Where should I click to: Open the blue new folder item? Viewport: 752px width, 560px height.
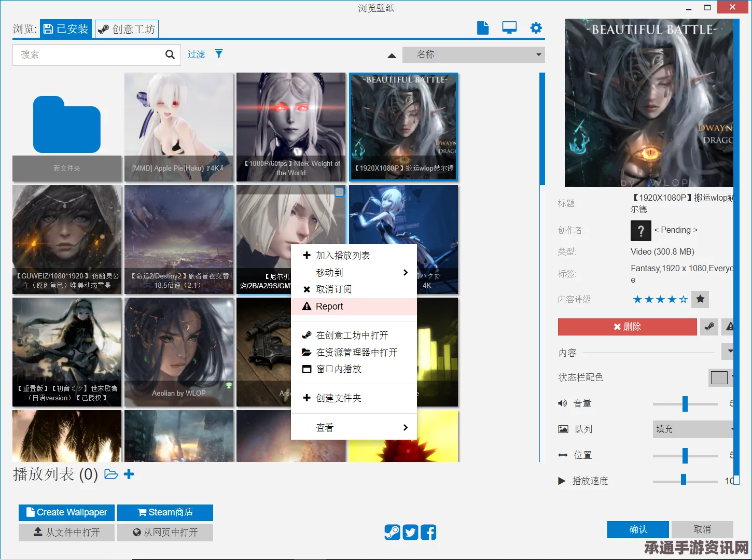pos(67,127)
